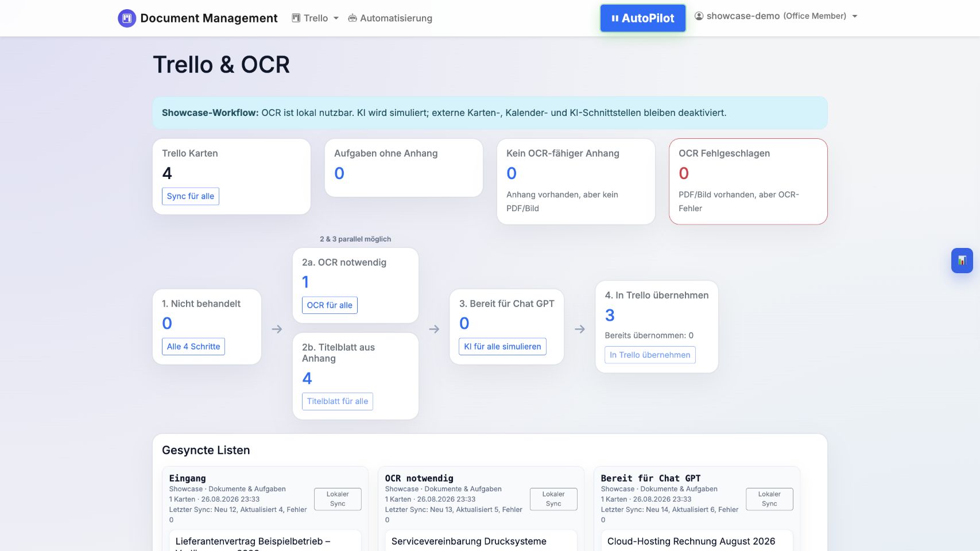Click In Trello übernehmen button

pos(650,355)
